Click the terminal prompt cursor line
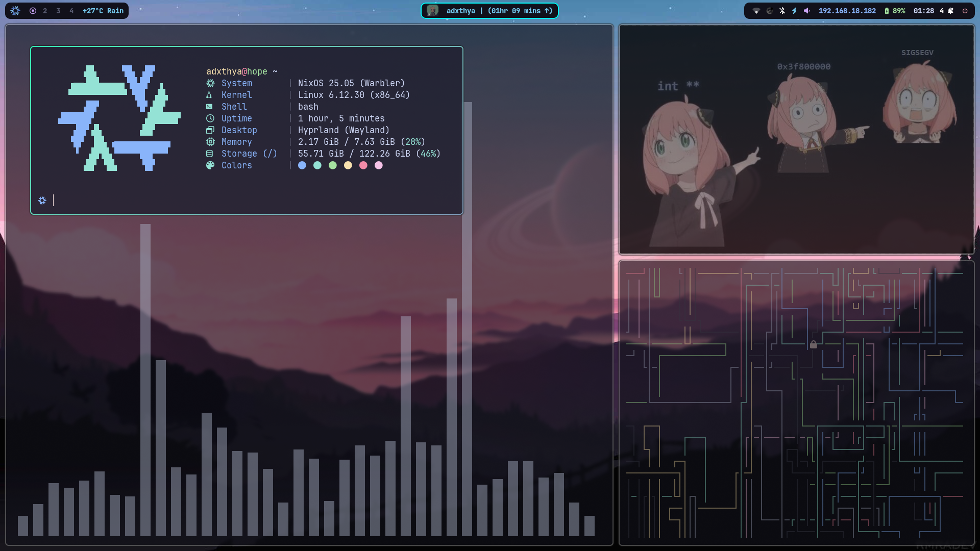The image size is (980, 551). point(53,201)
